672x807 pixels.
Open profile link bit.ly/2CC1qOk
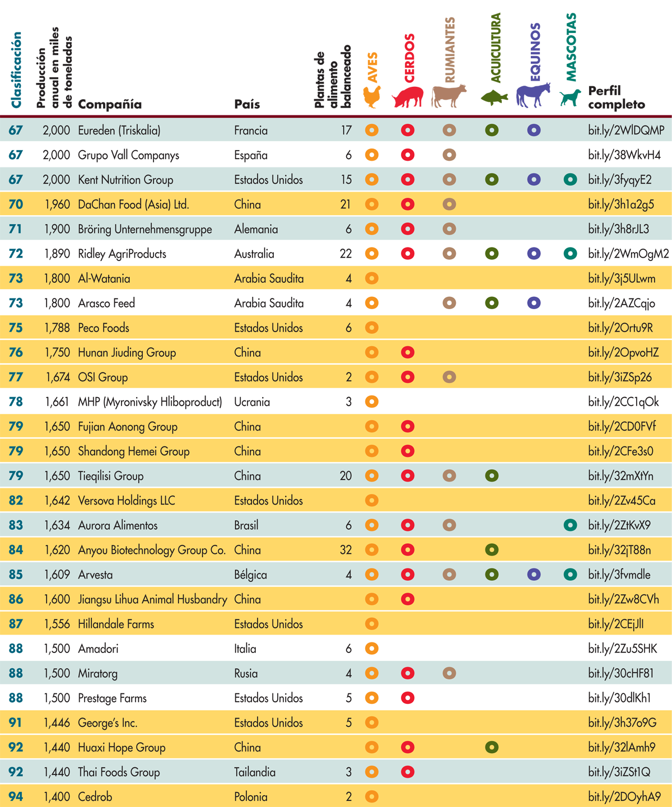[x=623, y=402]
